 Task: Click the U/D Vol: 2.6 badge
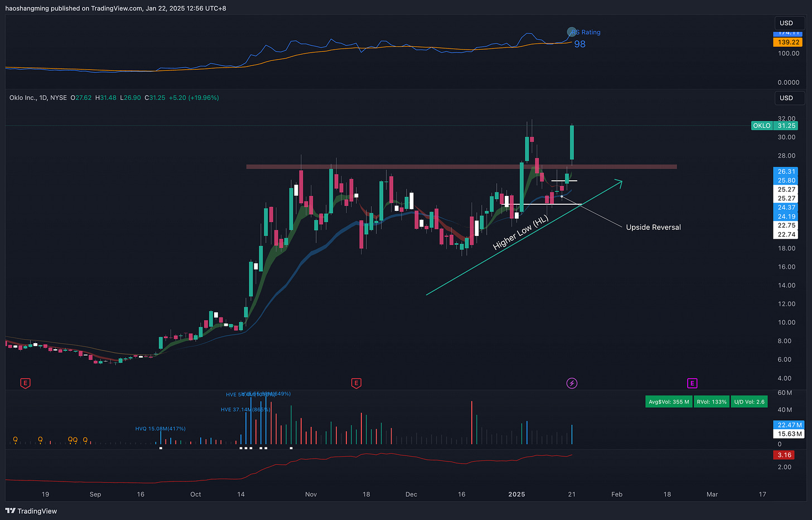pyautogui.click(x=750, y=402)
